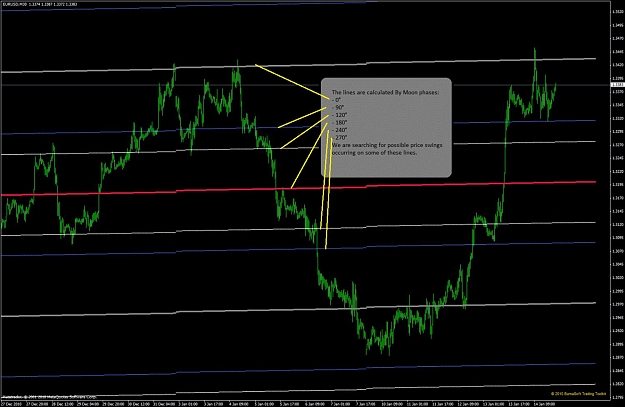Click 'The lines are calculated By Moon phases' heading
This screenshot has height=407, width=625.
point(385,92)
